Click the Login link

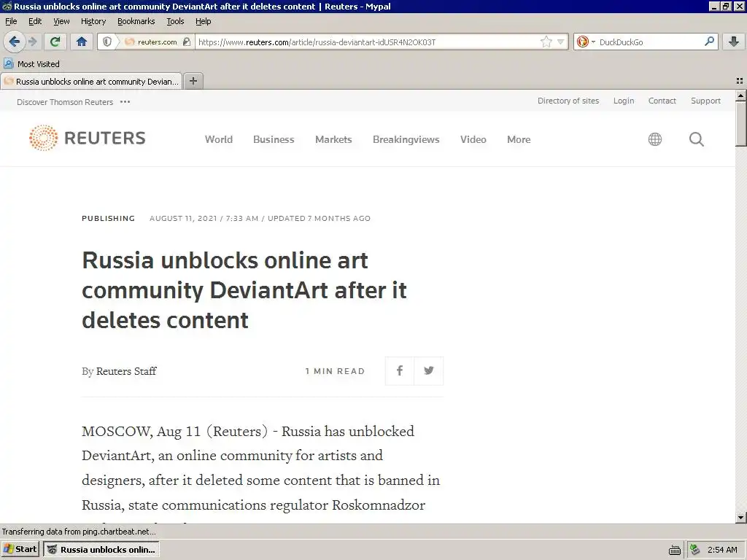624,101
